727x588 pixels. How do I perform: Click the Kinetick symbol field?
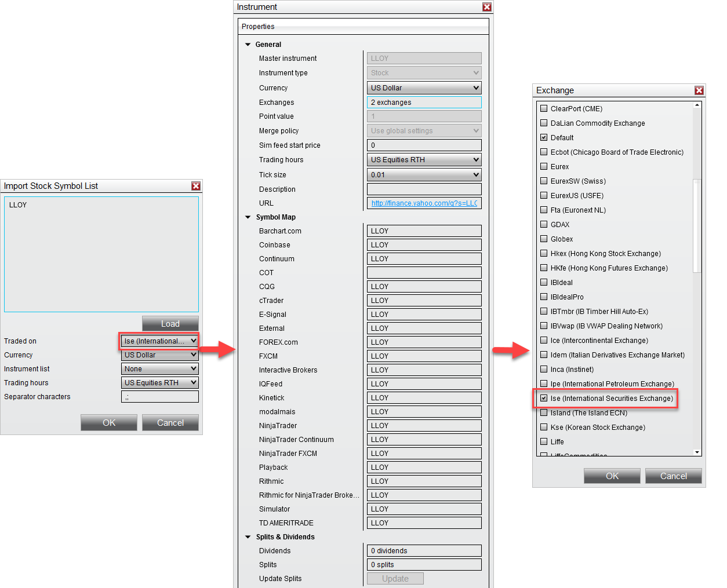pos(424,398)
